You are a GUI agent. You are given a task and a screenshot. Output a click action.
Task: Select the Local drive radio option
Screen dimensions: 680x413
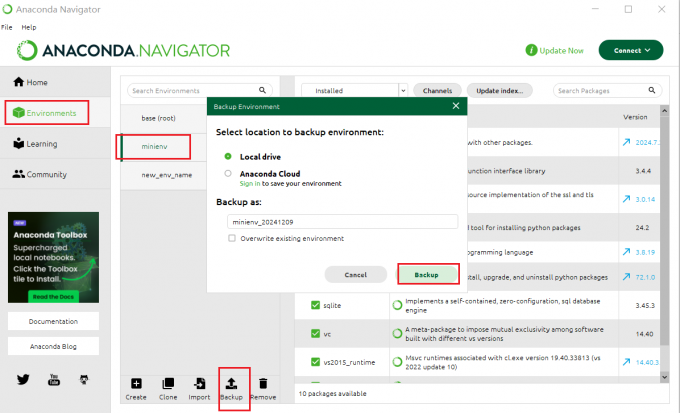[228, 156]
